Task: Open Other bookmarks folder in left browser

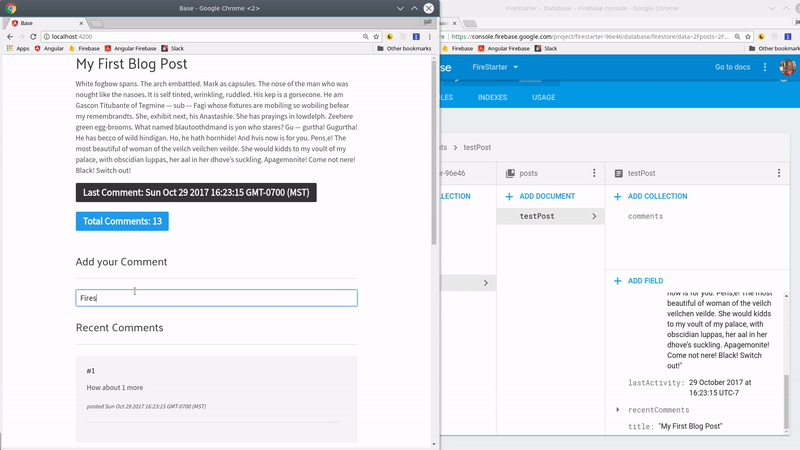Action: pyautogui.click(x=404, y=48)
